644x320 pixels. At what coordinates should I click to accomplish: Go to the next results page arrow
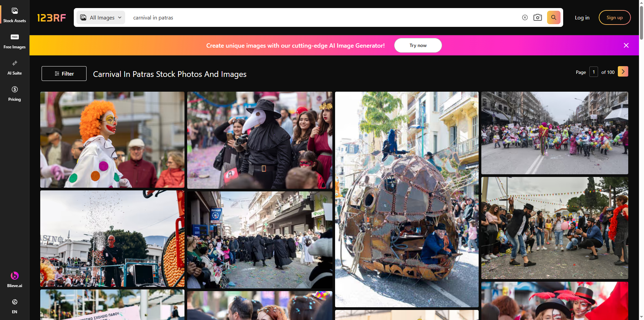click(623, 72)
